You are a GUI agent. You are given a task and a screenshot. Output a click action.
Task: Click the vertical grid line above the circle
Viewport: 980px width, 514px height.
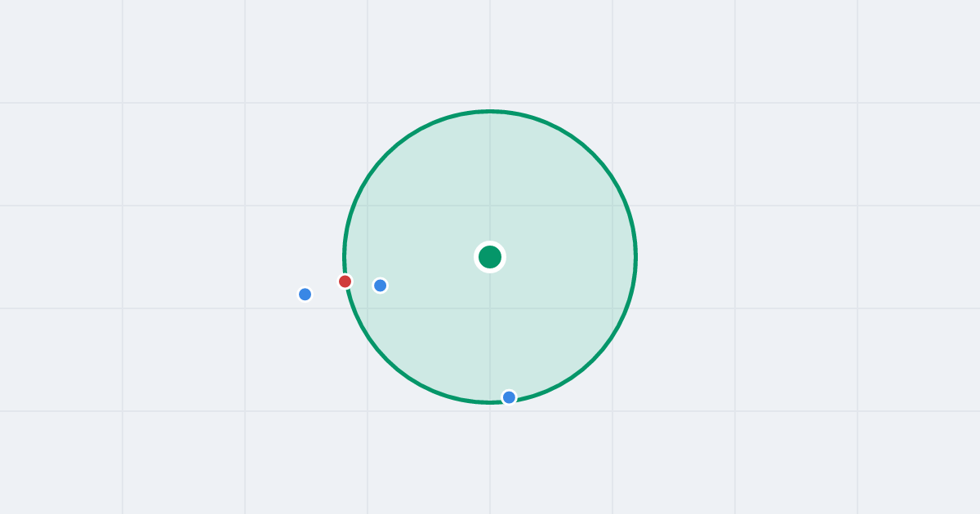(490, 53)
